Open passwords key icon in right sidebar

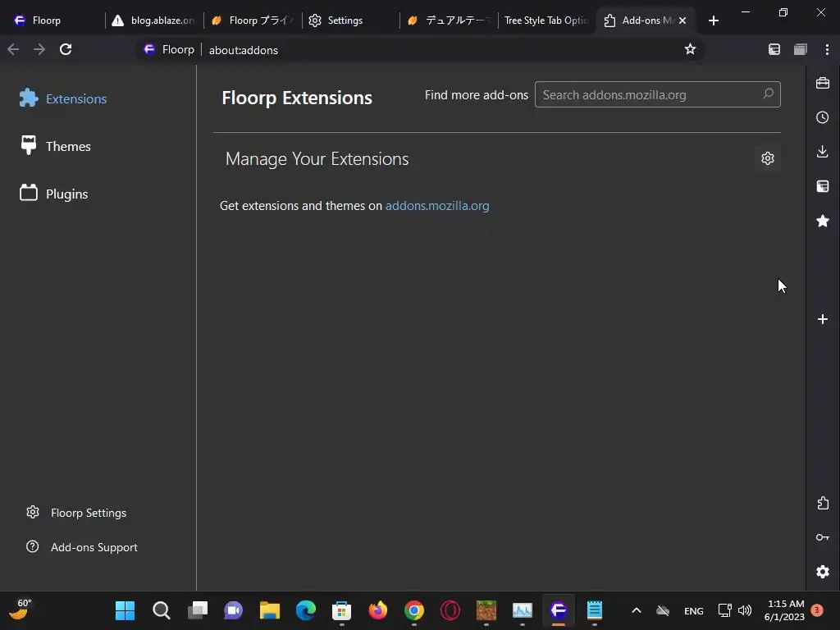[x=823, y=537]
